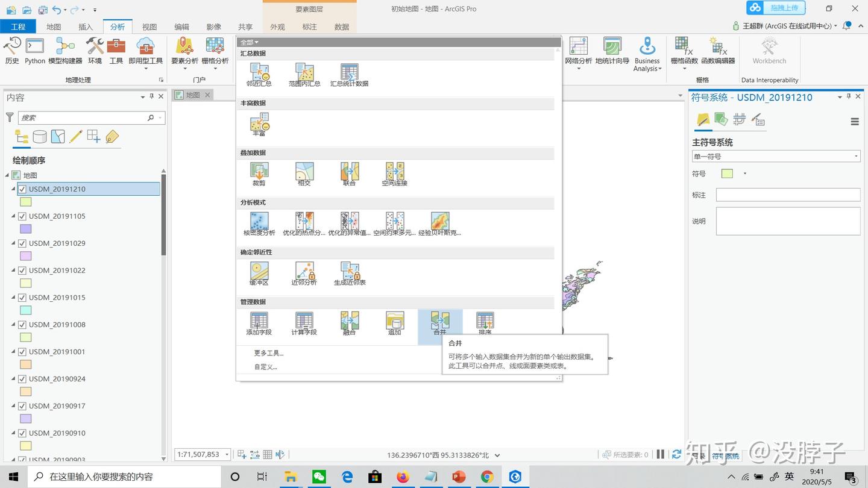Switch to the 视图 ribbon tab
This screenshot has width=868, height=488.
pos(149,26)
